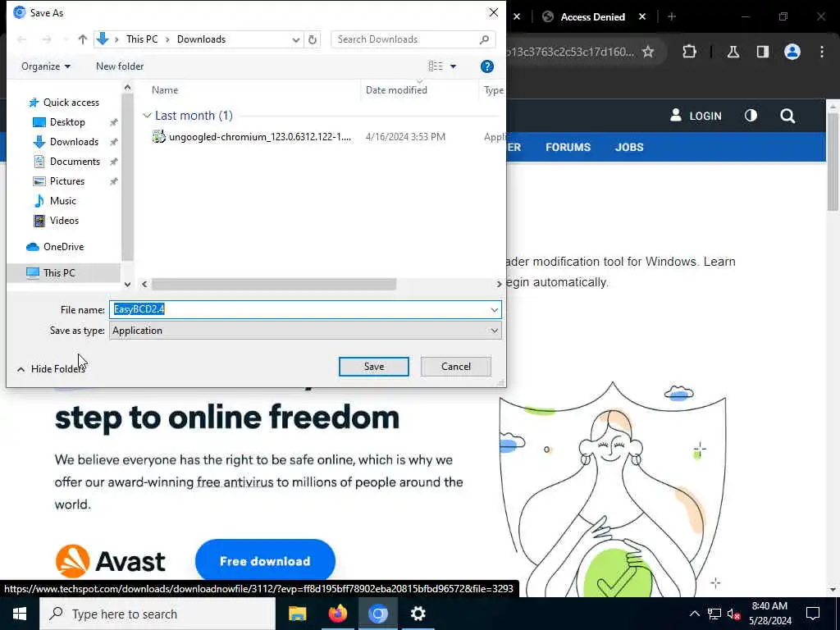Viewport: 840px width, 630px height.
Task: Click This PC in the address breadcrumb
Action: 142,39
